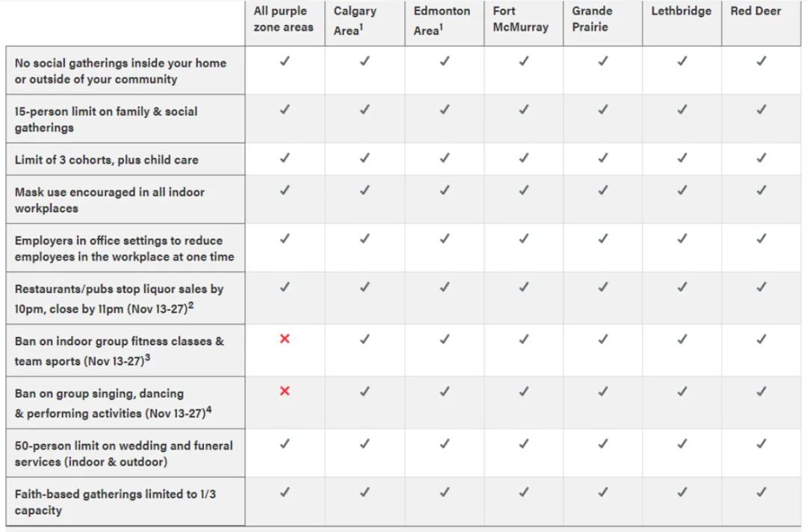Viewport: 807px width, 532px height.
Task: Click footnote 2 on restaurants/pubs row
Action: [191, 305]
